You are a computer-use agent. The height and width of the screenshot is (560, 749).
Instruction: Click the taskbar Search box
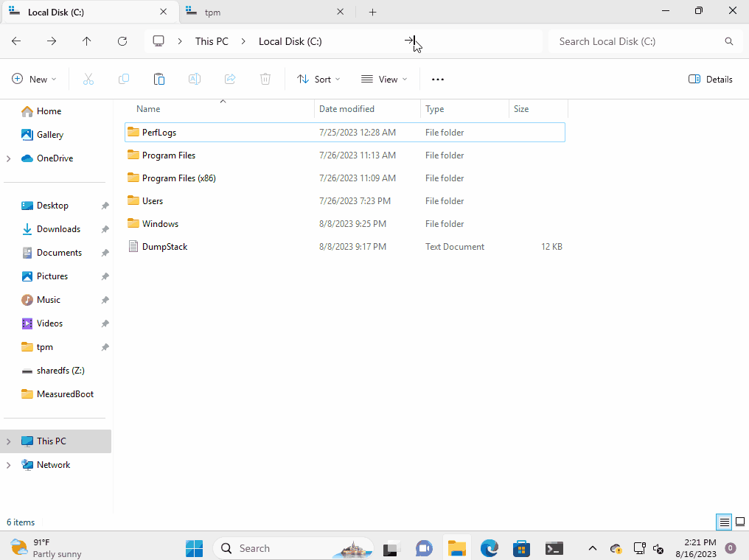coord(293,548)
